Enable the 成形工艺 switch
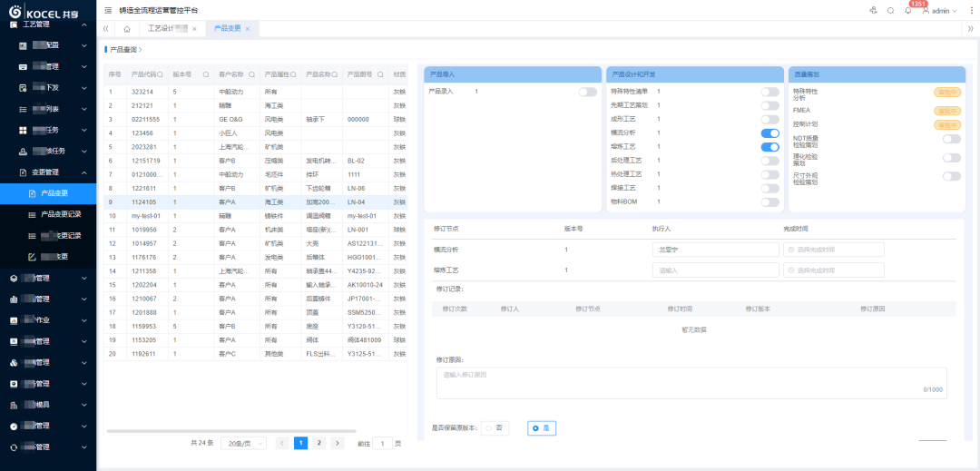 [x=770, y=119]
